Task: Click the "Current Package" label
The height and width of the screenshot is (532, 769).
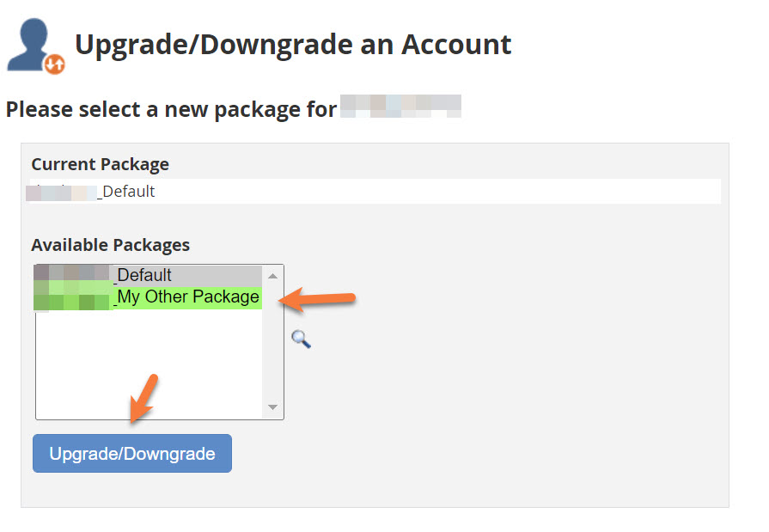Action: (x=100, y=164)
